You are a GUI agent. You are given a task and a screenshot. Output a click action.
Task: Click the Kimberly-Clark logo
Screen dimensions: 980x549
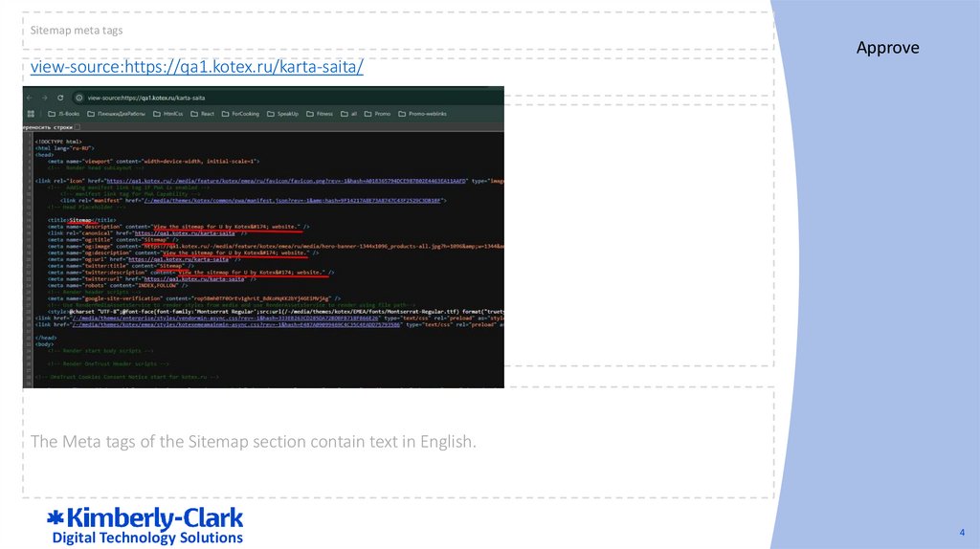tap(145, 519)
